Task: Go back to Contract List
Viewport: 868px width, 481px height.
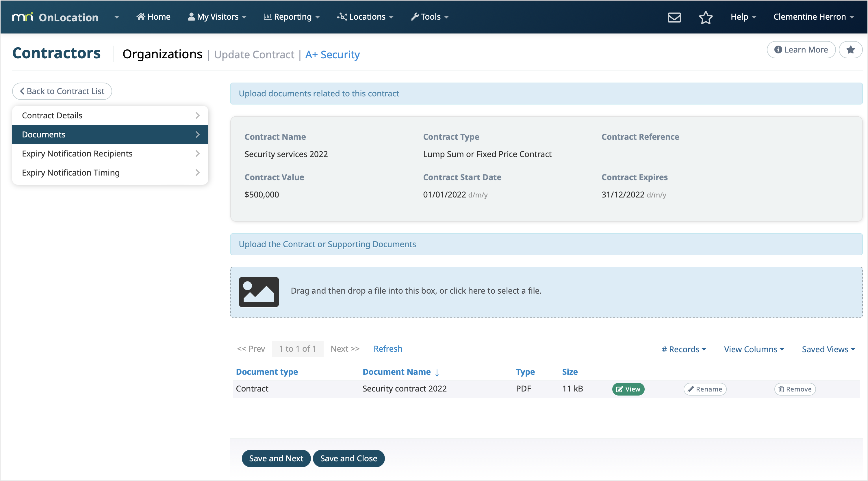Action: (x=62, y=91)
